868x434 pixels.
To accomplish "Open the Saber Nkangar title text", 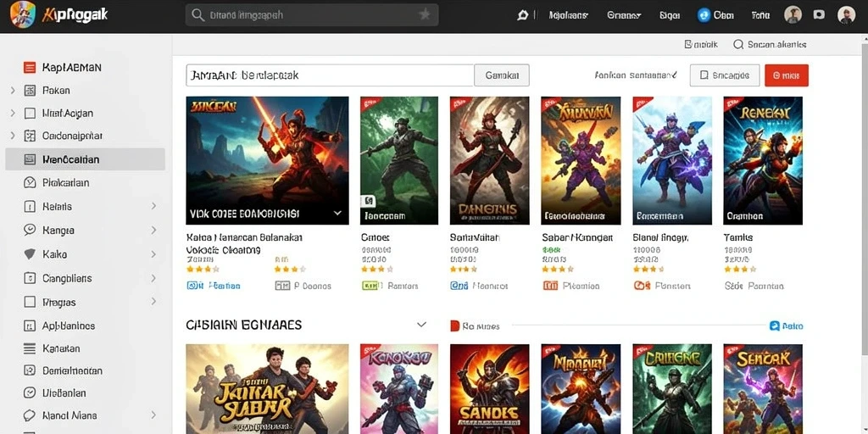I will pyautogui.click(x=577, y=237).
